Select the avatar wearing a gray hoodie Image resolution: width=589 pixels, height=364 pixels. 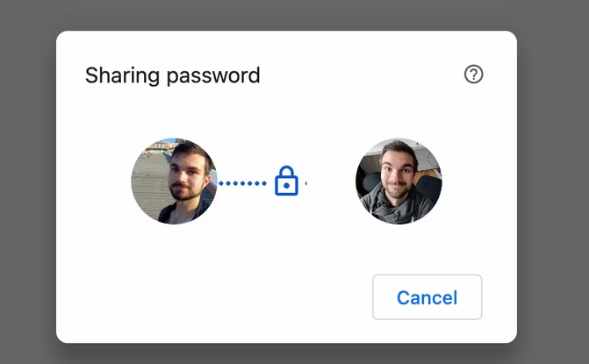[x=399, y=181]
